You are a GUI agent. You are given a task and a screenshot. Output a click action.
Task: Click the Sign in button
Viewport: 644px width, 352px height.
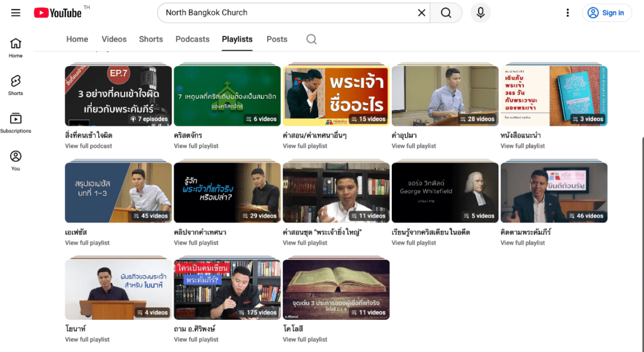tap(606, 13)
